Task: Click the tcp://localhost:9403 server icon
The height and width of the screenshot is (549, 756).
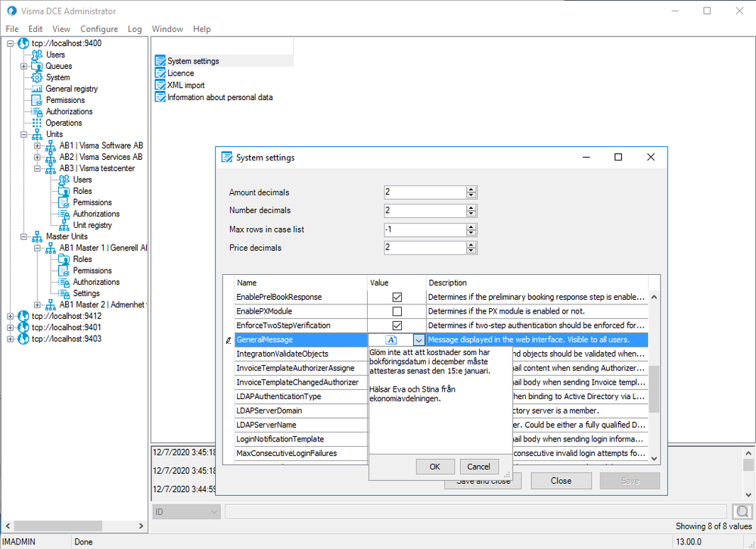Action: click(x=23, y=339)
